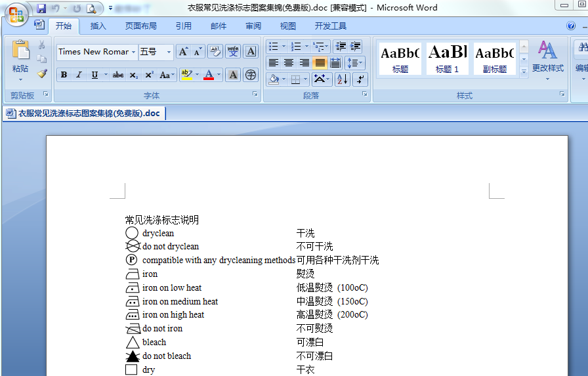Click the Paste clipboard icon
Image resolution: width=588 pixels, height=376 pixels.
click(x=20, y=50)
